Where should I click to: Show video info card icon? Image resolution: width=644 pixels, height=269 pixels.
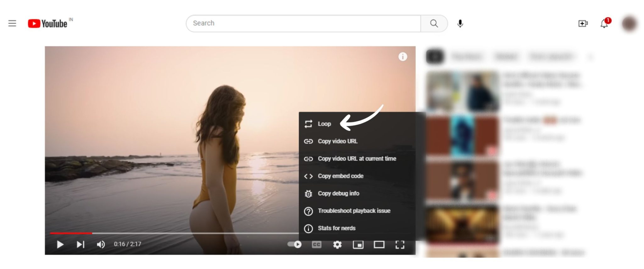(402, 57)
